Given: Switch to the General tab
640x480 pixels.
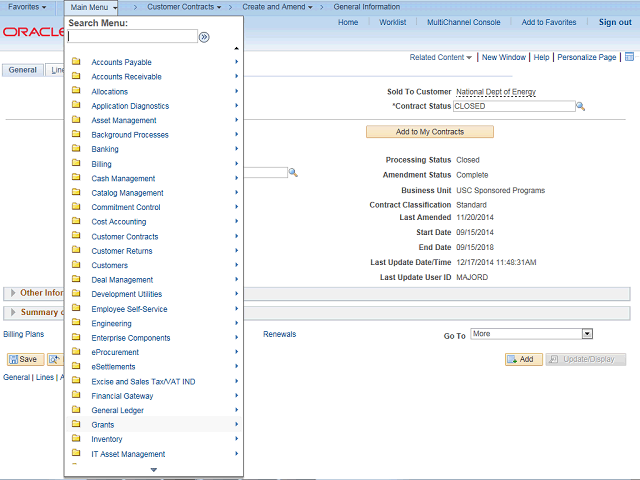Looking at the screenshot, I should tap(22, 70).
